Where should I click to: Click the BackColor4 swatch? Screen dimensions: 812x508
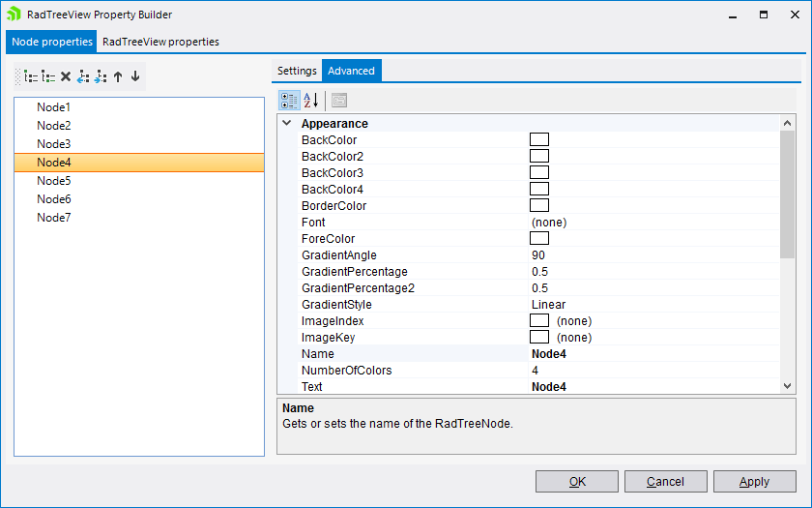tap(539, 189)
